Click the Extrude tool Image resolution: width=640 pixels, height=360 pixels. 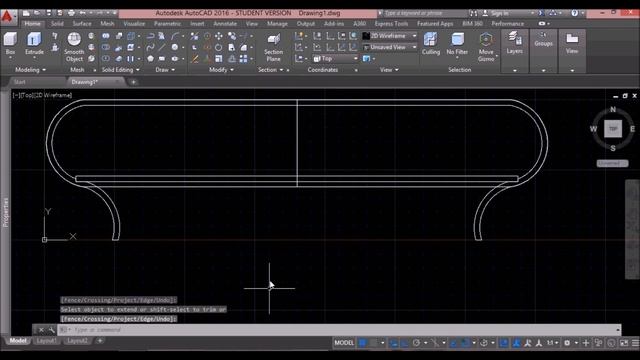click(x=34, y=44)
